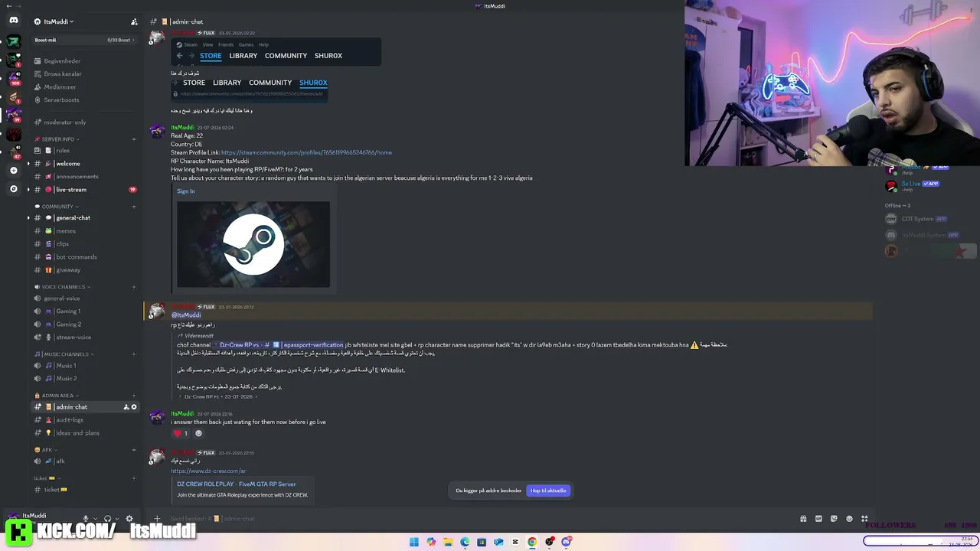The width and height of the screenshot is (980, 551).
Task: Click the @ItsMuddi mention
Action: pos(186,315)
